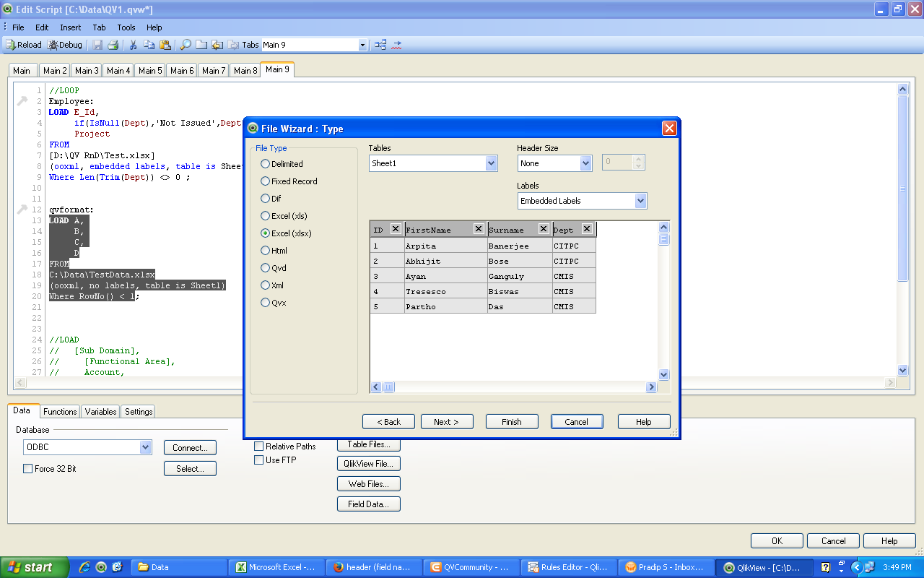Enable the Relative Paths checkbox
Image resolution: width=924 pixels, height=578 pixels.
[x=259, y=447]
